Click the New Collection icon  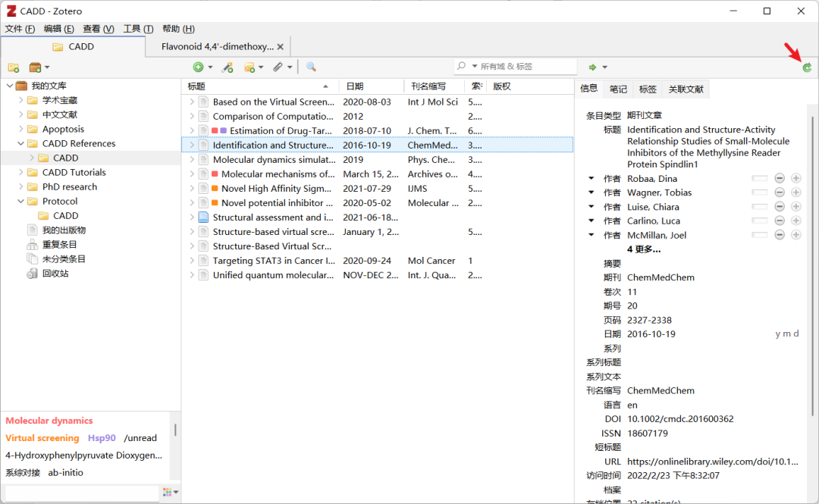(14, 67)
